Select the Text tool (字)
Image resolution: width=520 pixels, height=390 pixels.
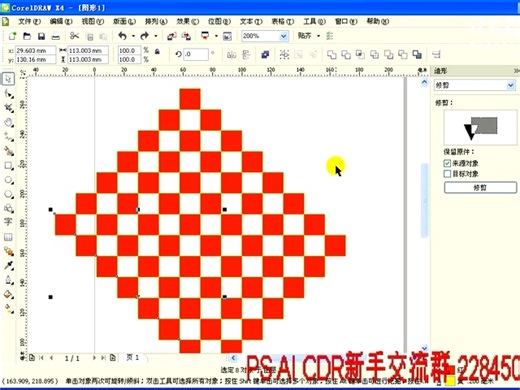click(x=8, y=222)
